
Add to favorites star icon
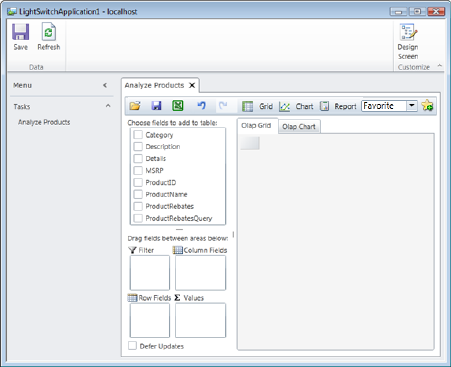pyautogui.click(x=427, y=106)
